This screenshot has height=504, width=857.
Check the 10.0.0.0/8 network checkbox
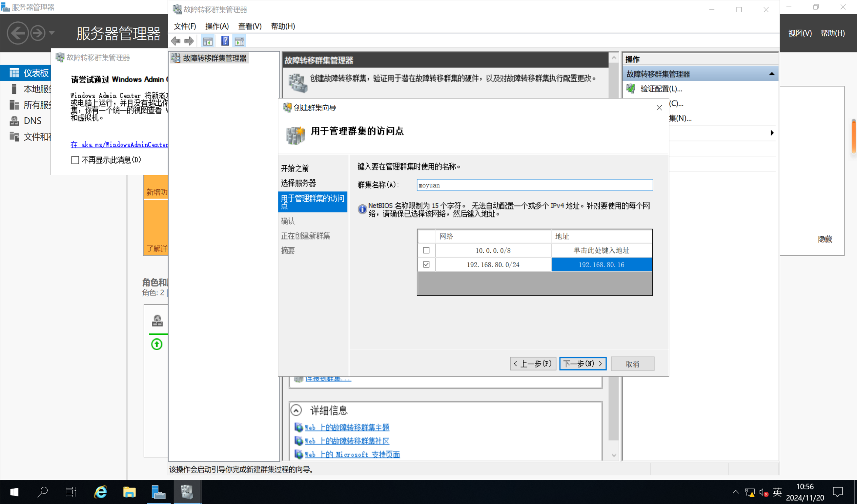(x=426, y=250)
